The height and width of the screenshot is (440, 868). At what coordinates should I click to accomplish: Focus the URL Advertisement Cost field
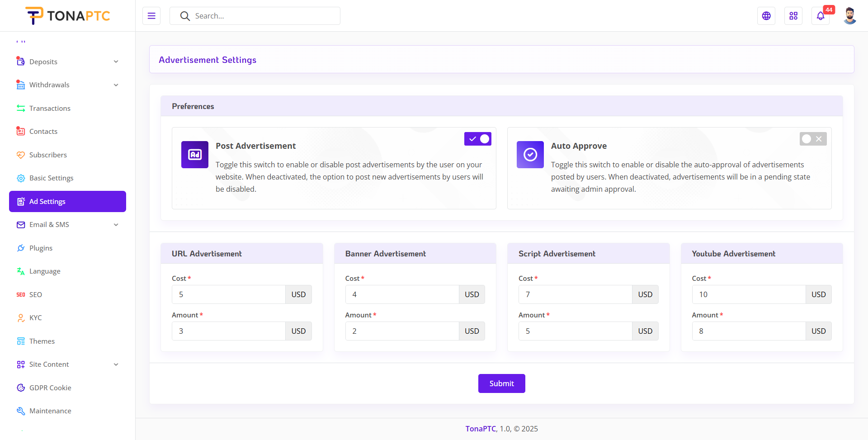coord(228,294)
